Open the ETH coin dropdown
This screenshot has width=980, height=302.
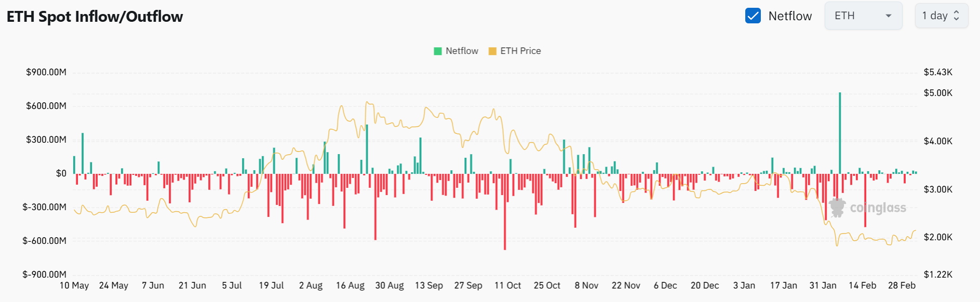click(862, 16)
